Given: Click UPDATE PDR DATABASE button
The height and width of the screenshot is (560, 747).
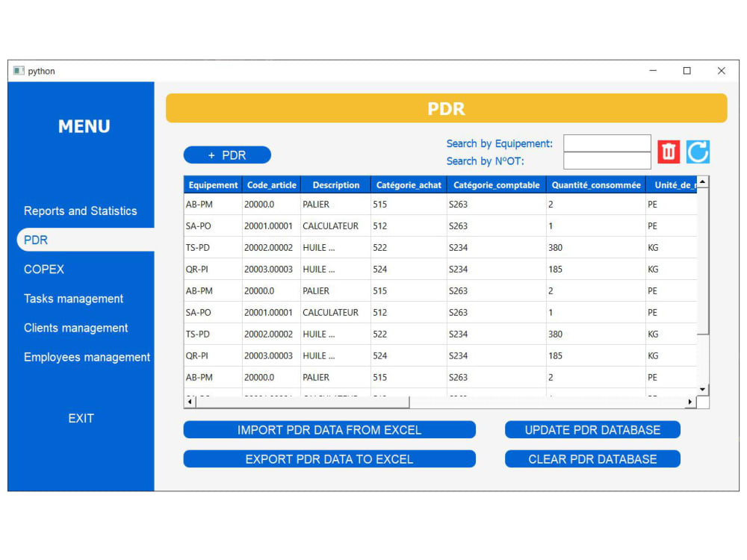Looking at the screenshot, I should pyautogui.click(x=592, y=430).
